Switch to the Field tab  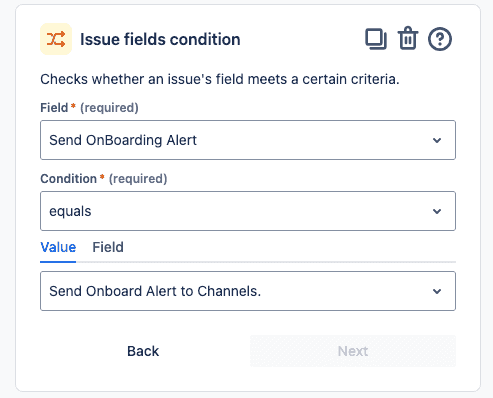108,247
